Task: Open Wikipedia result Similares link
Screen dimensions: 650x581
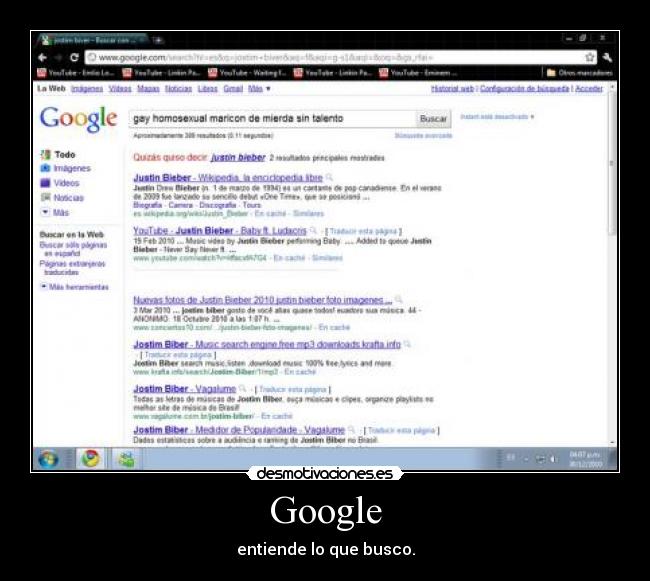Action: (308, 214)
